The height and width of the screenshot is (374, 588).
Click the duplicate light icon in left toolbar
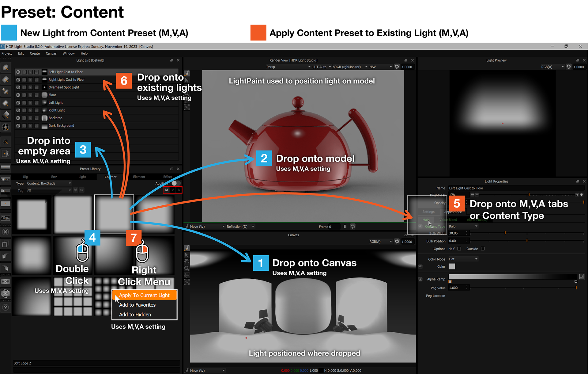coord(6,244)
